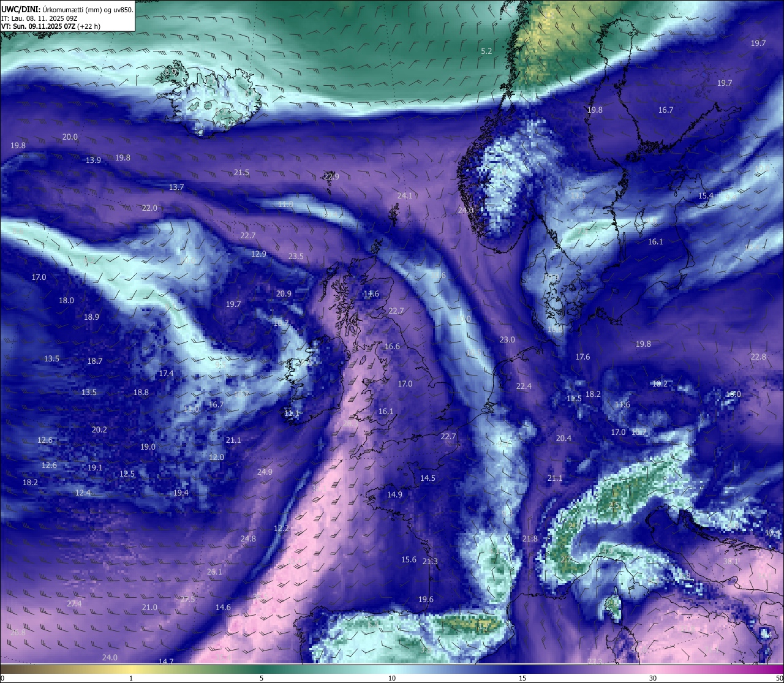
Task: Select the 5.2 value north of Norway
Action: click(486, 51)
